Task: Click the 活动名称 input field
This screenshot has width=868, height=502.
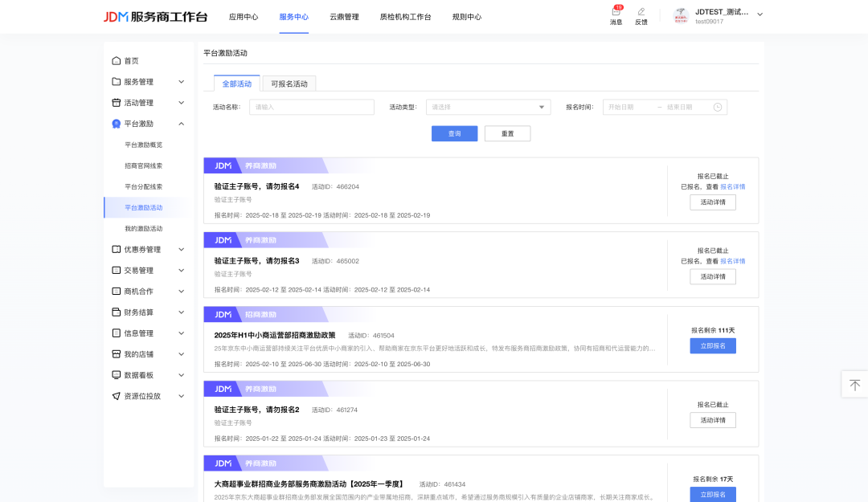Action: (311, 107)
